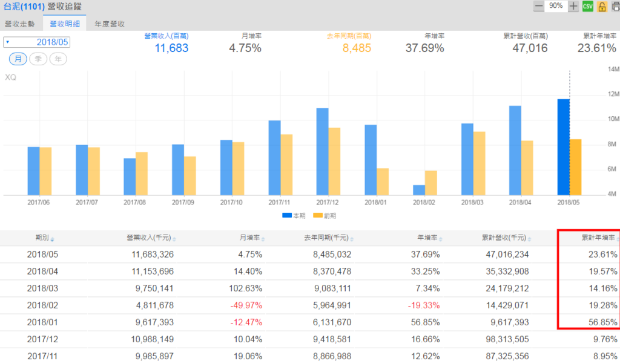The height and width of the screenshot is (364, 620).
Task: Click revenue cell 11,683,326
Action: click(x=153, y=255)
